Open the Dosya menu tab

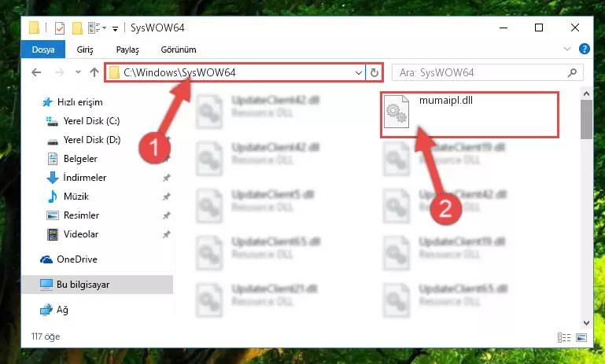(43, 50)
